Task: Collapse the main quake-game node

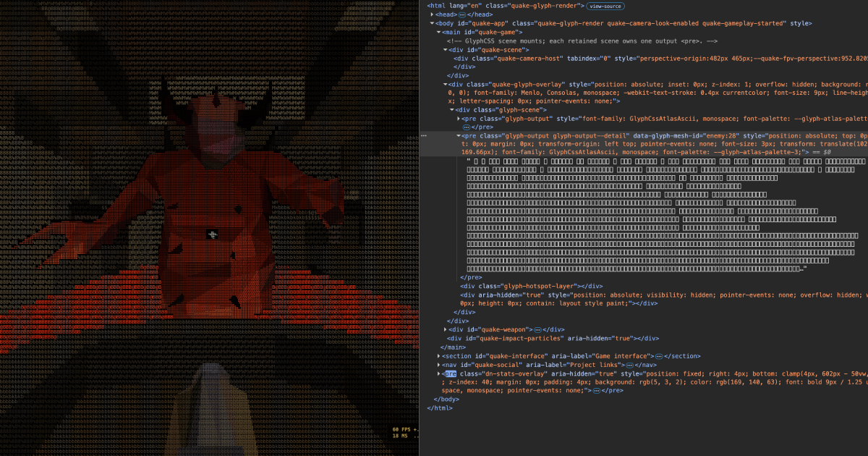Action: click(x=438, y=32)
